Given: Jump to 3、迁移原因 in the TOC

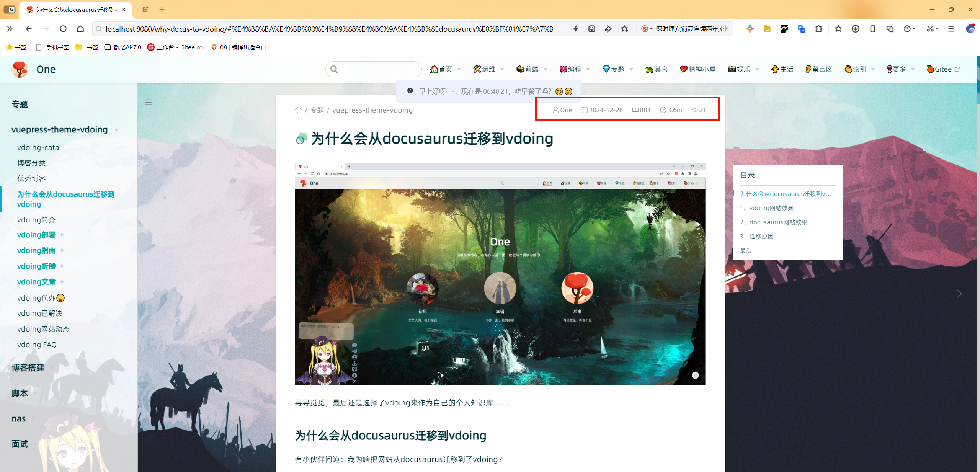Looking at the screenshot, I should (756, 236).
